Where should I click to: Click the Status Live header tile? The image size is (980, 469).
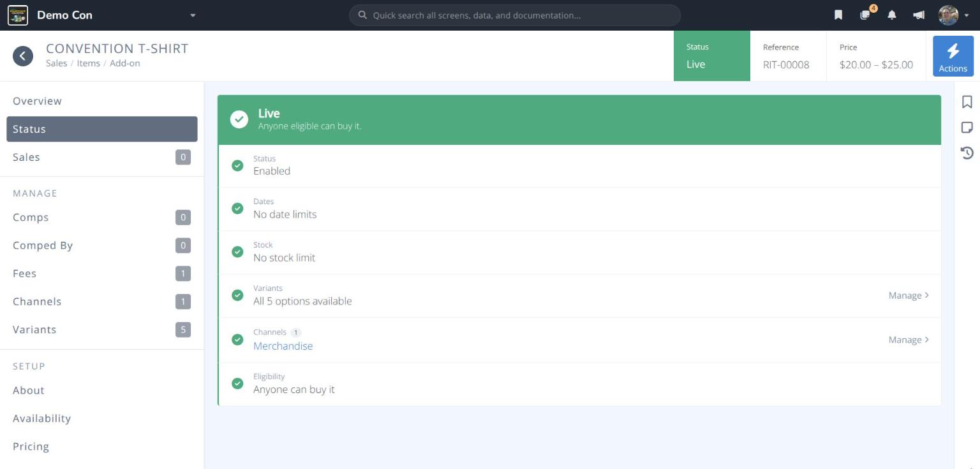712,56
